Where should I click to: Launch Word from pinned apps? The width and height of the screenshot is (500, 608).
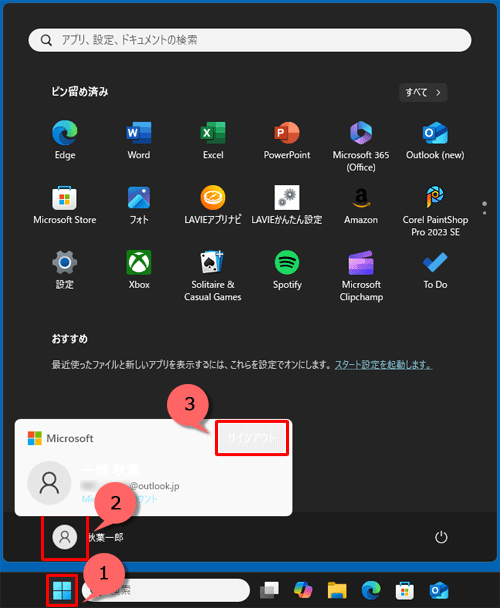[139, 140]
